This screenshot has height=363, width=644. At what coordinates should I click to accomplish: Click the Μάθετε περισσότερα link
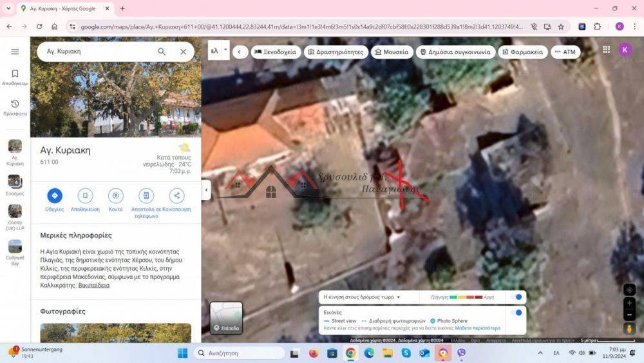477,328
